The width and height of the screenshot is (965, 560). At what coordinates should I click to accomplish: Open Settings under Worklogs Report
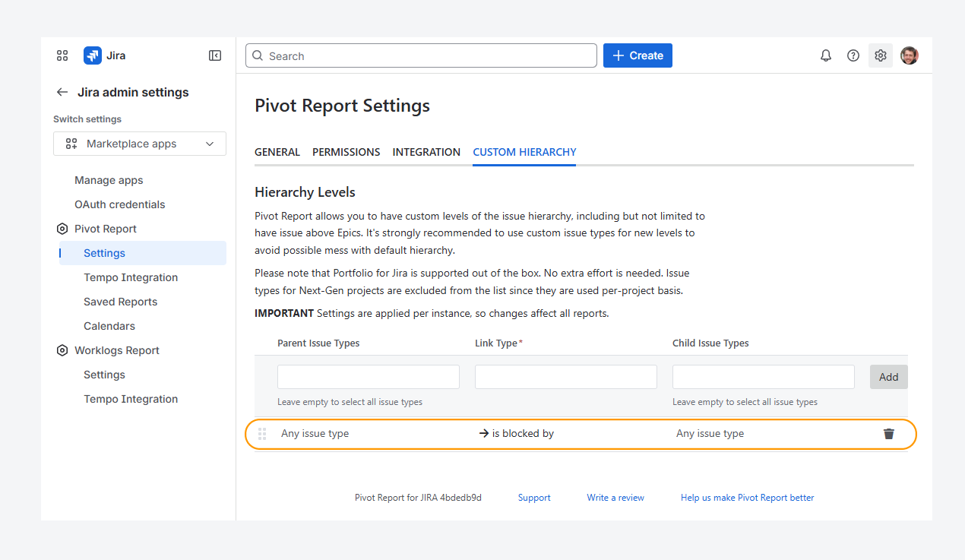point(104,375)
